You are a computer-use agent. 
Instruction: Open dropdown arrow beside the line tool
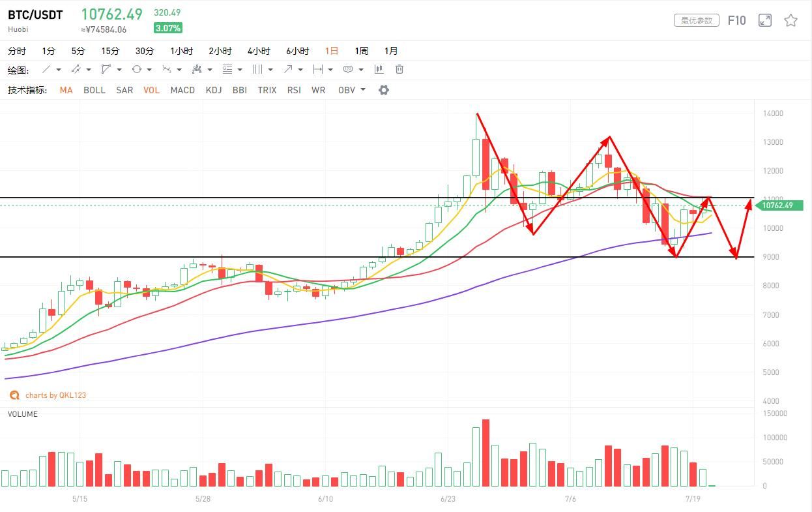pos(59,70)
